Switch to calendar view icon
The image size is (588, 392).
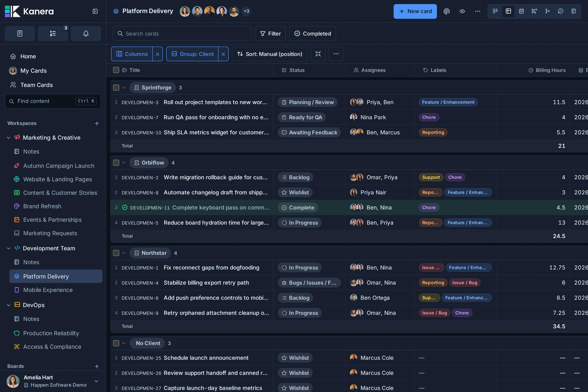coord(521,11)
